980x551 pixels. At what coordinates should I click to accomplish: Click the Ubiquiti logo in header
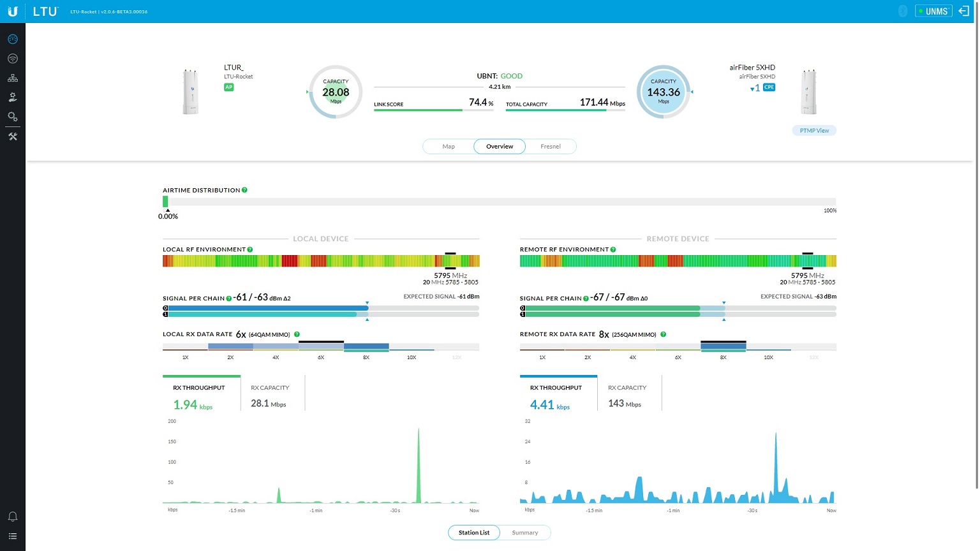tap(12, 11)
